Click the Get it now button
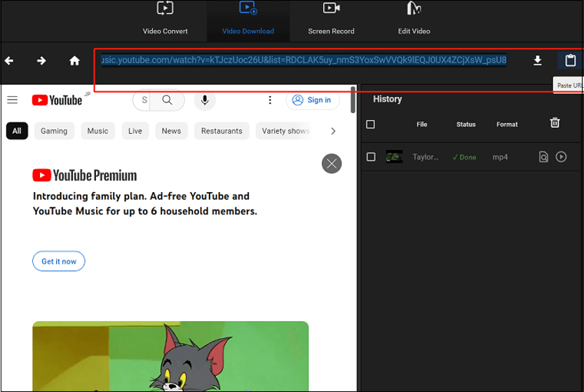Screen dimensions: 584x392 coord(58,261)
